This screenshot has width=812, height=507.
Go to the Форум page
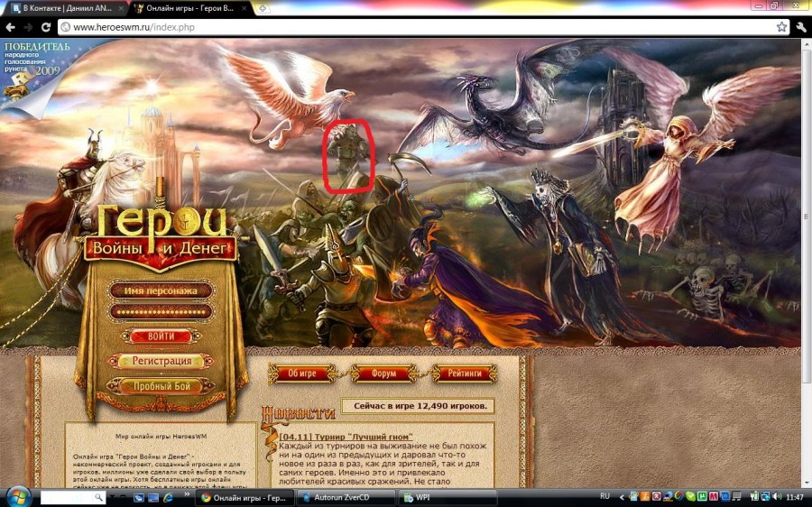[x=384, y=373]
